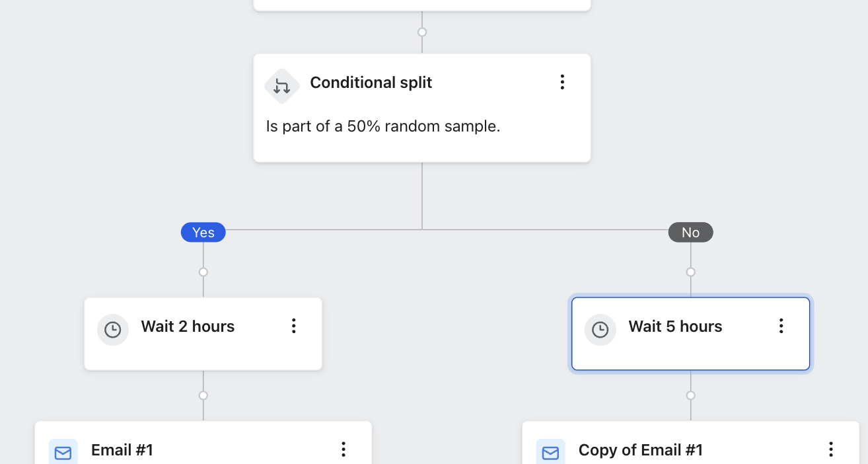Open the Wait 2 hours options menu
The image size is (868, 464).
[294, 326]
